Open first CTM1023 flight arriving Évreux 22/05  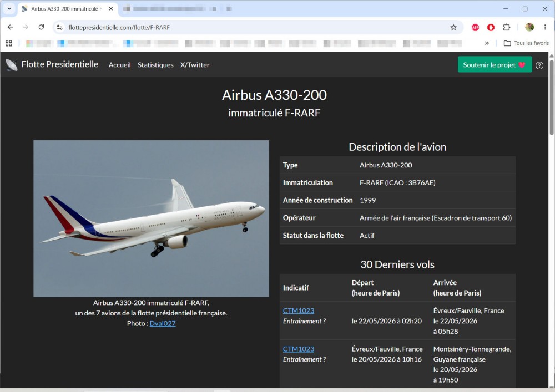[x=299, y=310]
